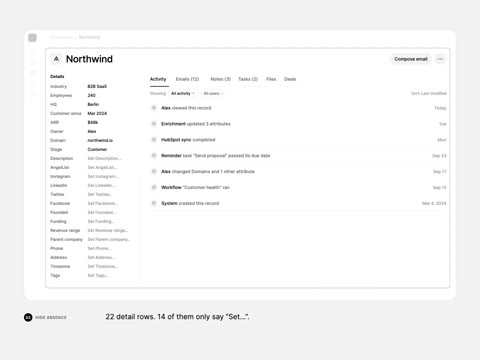Image resolution: width=480 pixels, height=360 pixels.
Task: Click icon beside 'System created this record'
Action: (x=154, y=203)
